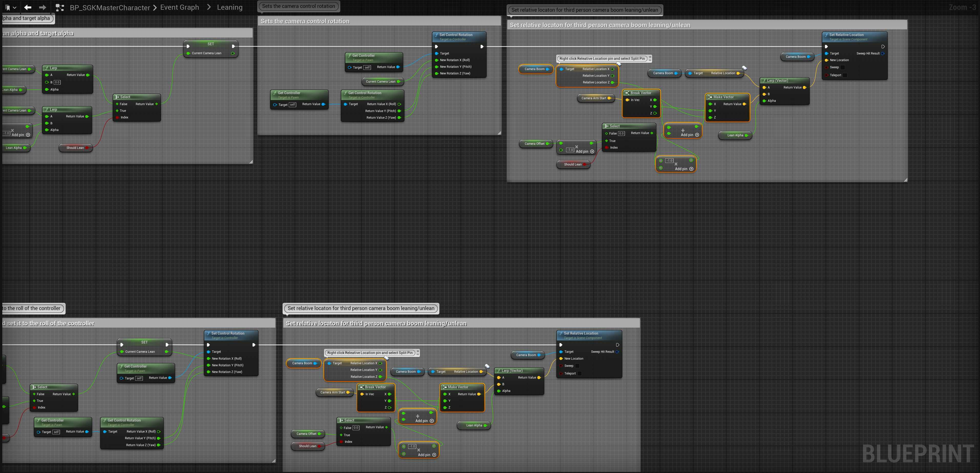Click BP_SGKMasterCharacter breadcrumb link

110,7
